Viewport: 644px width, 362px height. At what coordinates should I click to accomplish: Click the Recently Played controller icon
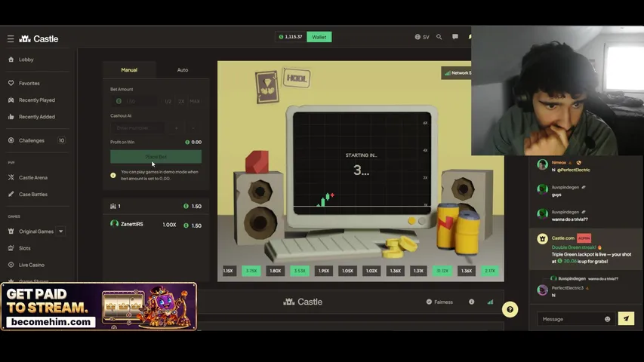(11, 100)
